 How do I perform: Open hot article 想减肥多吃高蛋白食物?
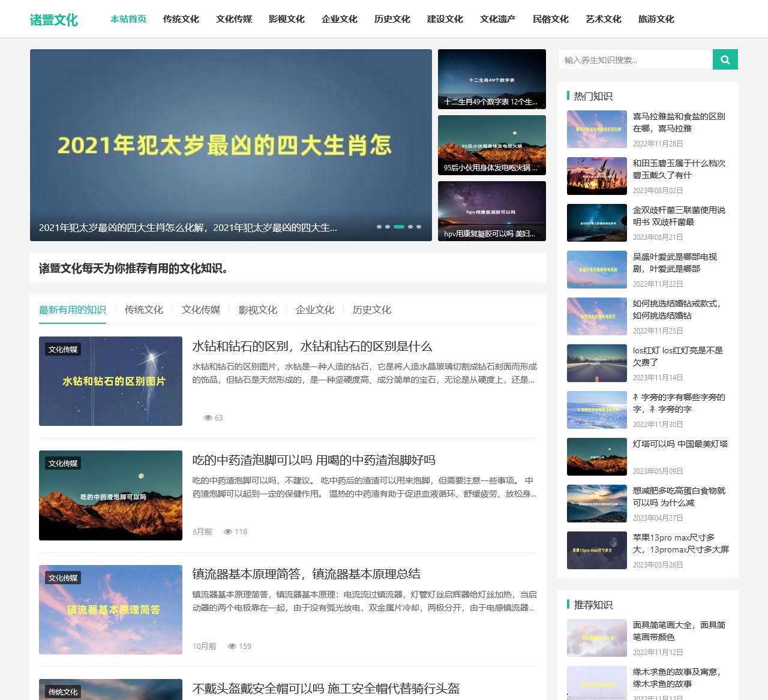(679, 497)
